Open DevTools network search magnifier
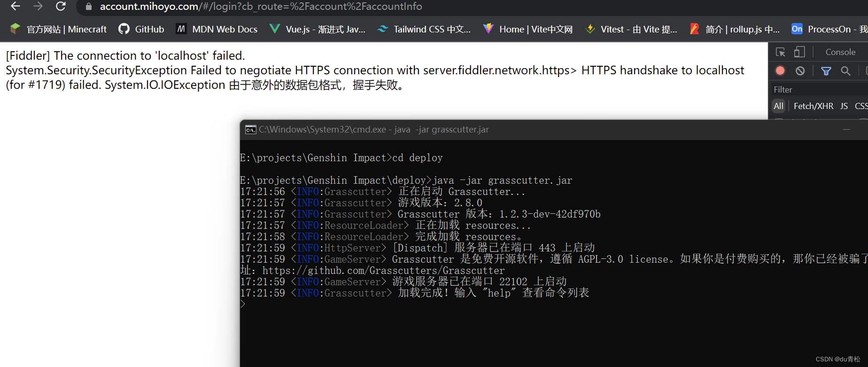The image size is (868, 367). pyautogui.click(x=846, y=71)
